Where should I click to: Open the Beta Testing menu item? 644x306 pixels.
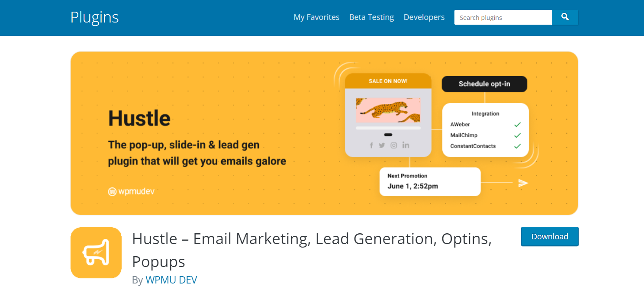click(x=371, y=17)
